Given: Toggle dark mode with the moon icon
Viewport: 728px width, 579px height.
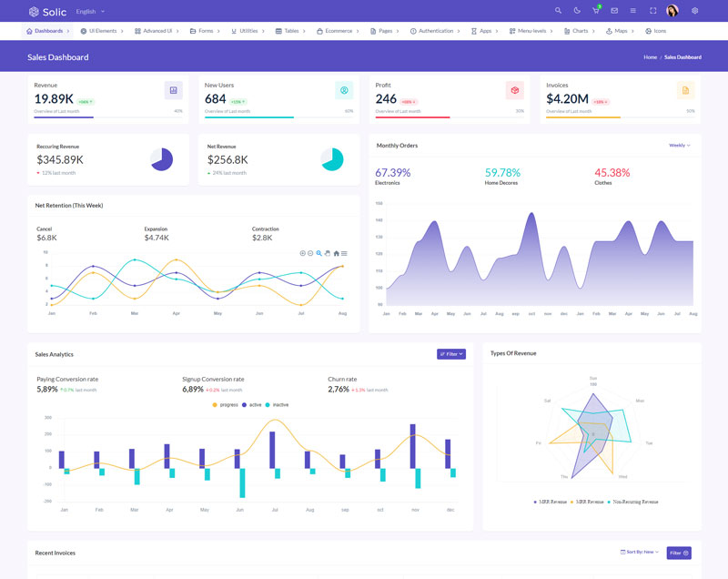Looking at the screenshot, I should click(577, 11).
